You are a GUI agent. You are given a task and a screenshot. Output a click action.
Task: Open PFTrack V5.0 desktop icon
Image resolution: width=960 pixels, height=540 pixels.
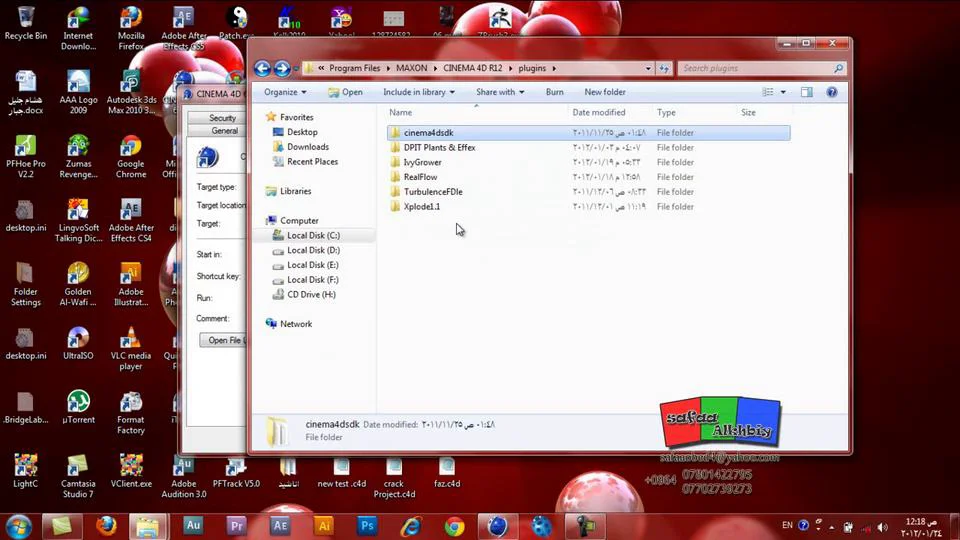[x=236, y=473]
